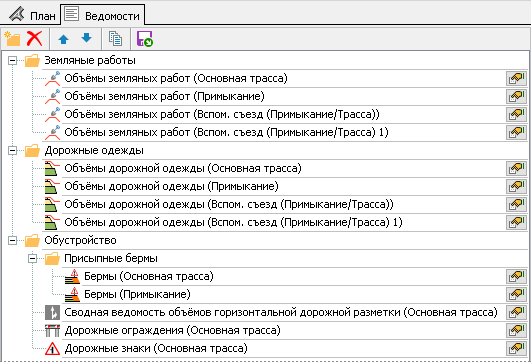This screenshot has width=531, height=362.
Task: Select the Обустройство folder label
Action: [x=81, y=240]
